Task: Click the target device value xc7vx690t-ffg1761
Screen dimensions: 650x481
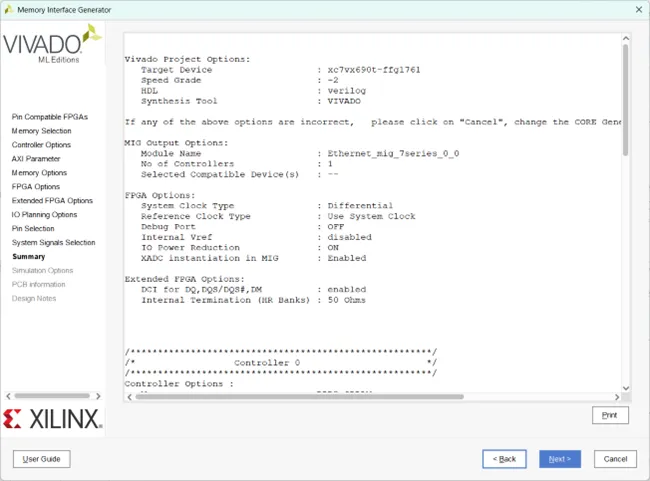Action: [374, 70]
